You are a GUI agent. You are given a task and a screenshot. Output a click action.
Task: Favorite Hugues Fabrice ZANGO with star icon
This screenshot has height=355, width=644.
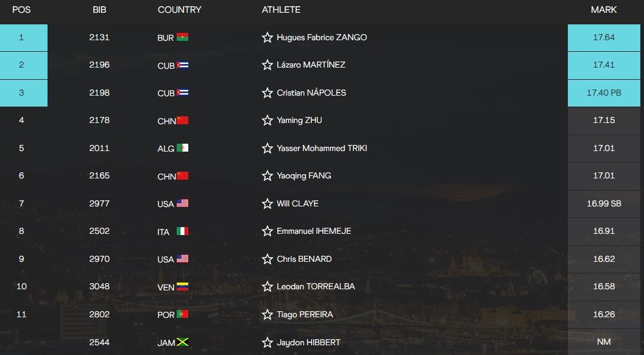coord(267,38)
